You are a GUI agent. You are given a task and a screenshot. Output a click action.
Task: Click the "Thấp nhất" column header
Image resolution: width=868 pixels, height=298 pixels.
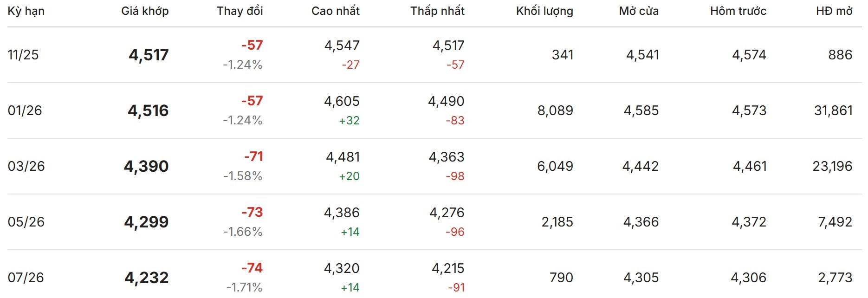point(437,11)
